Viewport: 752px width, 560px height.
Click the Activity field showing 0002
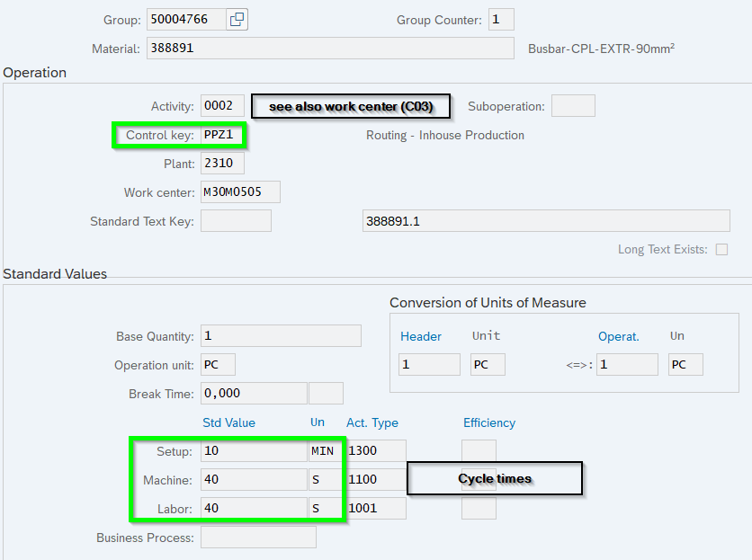222,106
